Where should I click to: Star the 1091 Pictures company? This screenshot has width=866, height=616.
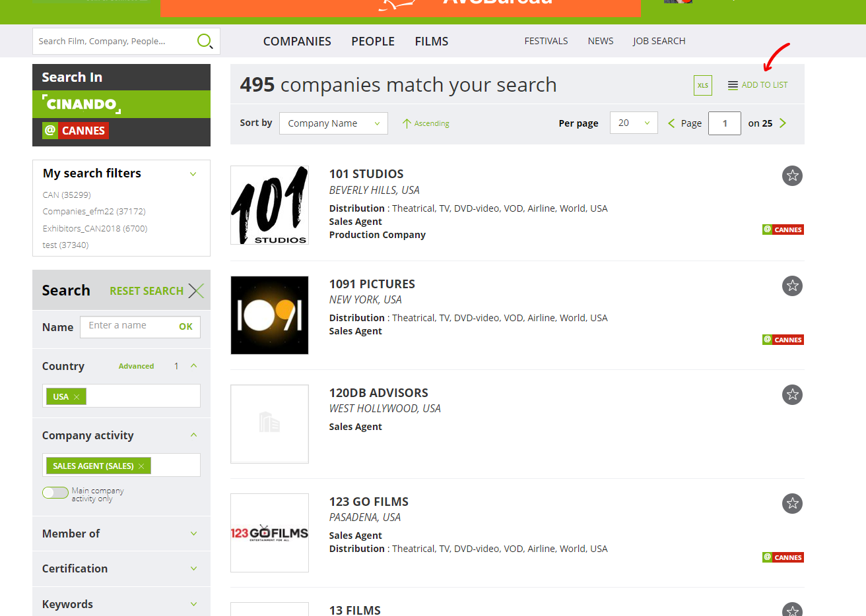point(792,286)
